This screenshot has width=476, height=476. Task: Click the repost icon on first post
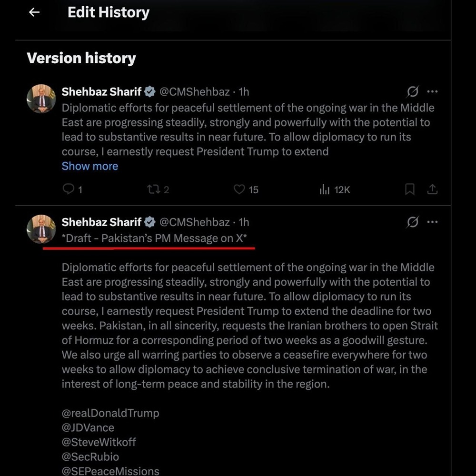153,189
